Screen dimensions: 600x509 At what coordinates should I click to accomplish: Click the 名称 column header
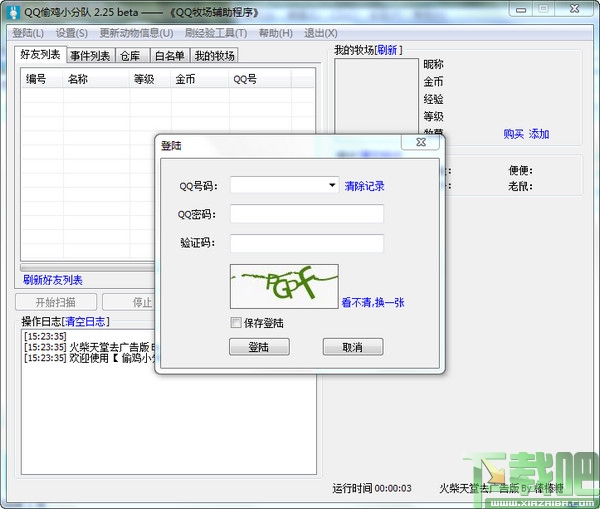click(96, 79)
